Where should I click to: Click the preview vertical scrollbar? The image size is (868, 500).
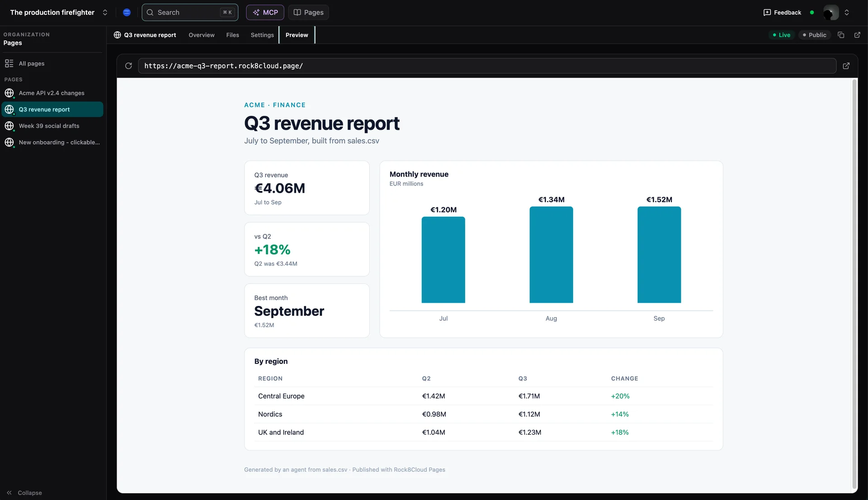854,284
